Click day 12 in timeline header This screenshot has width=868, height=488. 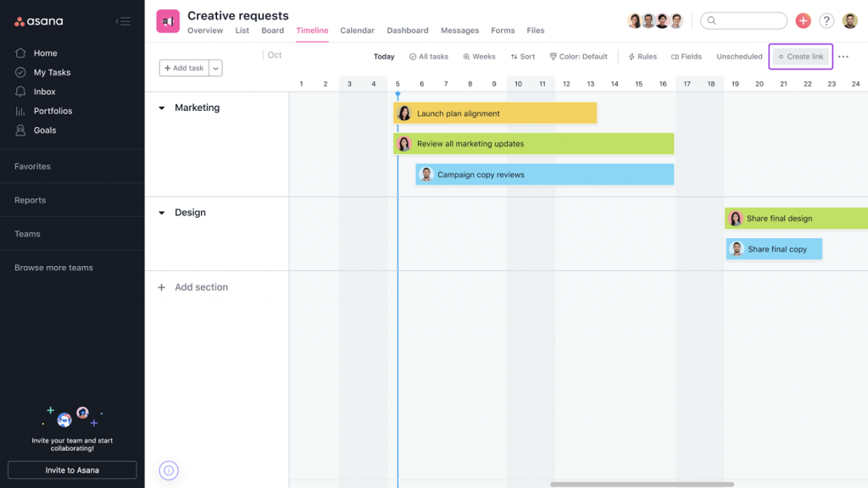point(566,84)
